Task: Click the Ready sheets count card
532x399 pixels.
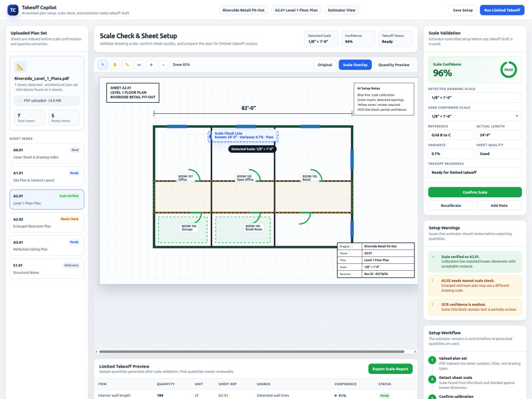Action: click(x=64, y=118)
